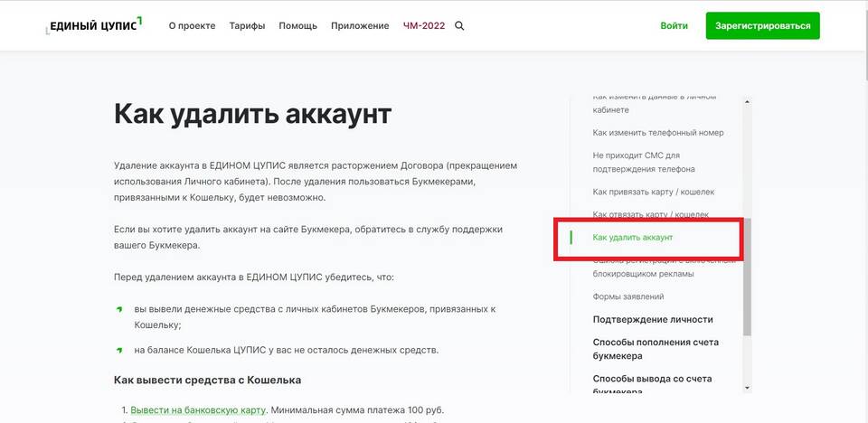Open the ЧМ-2022 link
Image resolution: width=868 pixels, height=423 pixels.
coord(424,26)
